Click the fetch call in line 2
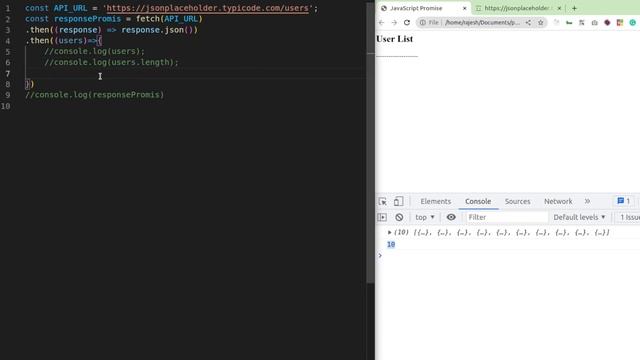 [169, 19]
